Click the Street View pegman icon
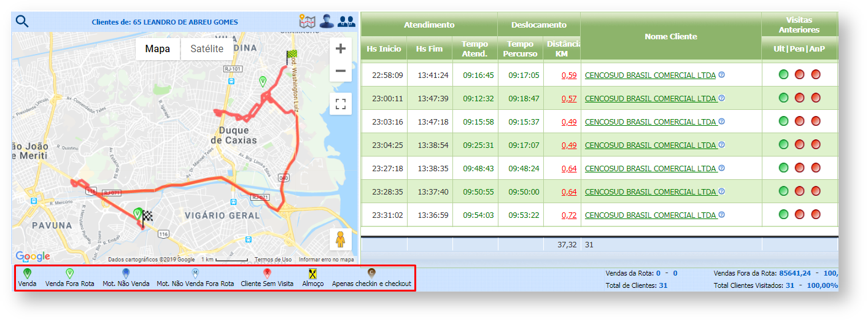868x321 pixels. pyautogui.click(x=341, y=239)
